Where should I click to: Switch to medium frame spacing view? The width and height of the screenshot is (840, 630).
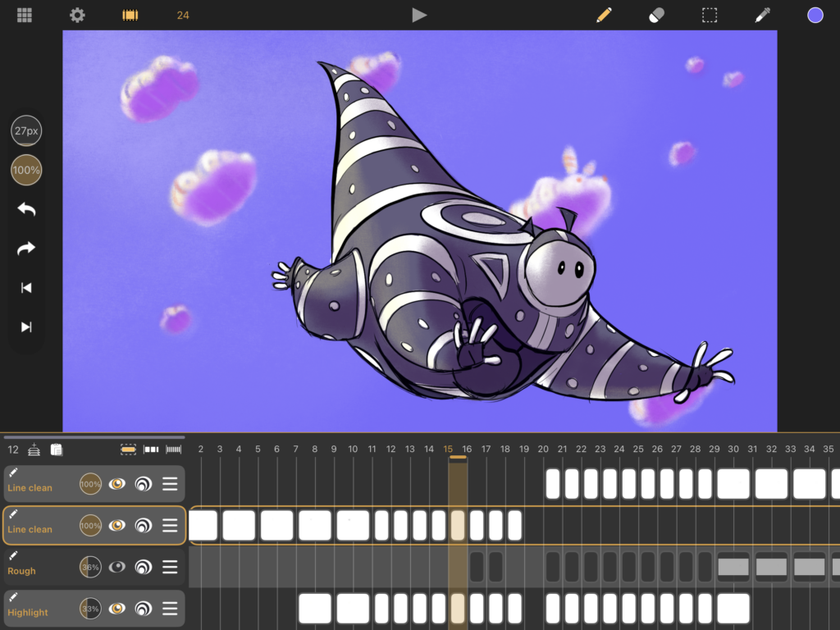click(x=151, y=450)
